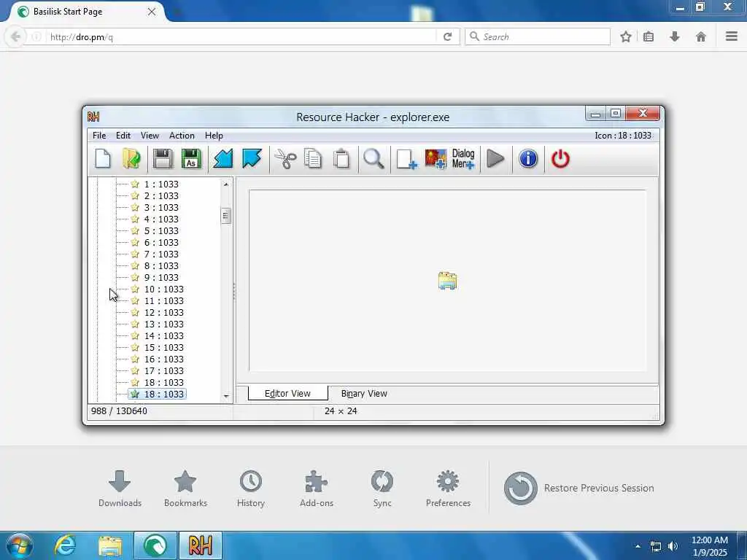Paste using the clipboard toolbar icon
This screenshot has height=560, width=747.
click(x=341, y=159)
